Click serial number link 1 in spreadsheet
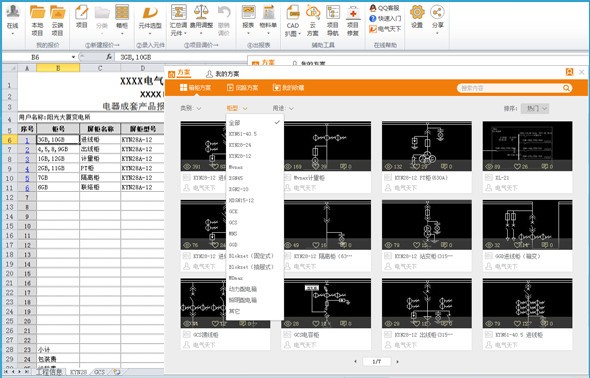Image resolution: width=590 pixels, height=378 pixels. coord(27,140)
